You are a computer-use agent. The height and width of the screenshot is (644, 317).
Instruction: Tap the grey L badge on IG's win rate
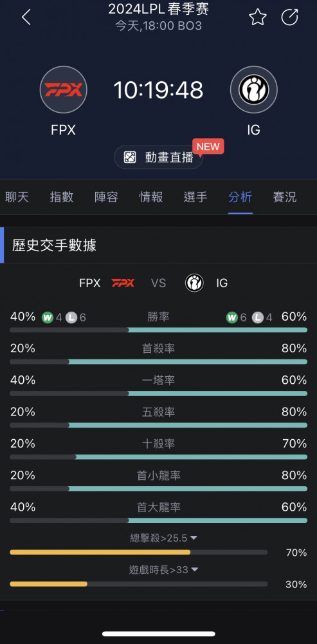(258, 317)
